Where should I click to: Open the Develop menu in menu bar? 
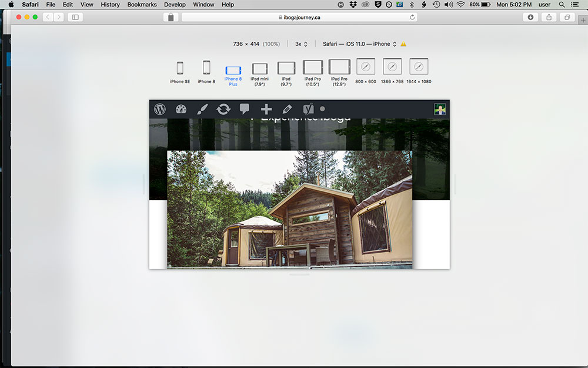(175, 5)
